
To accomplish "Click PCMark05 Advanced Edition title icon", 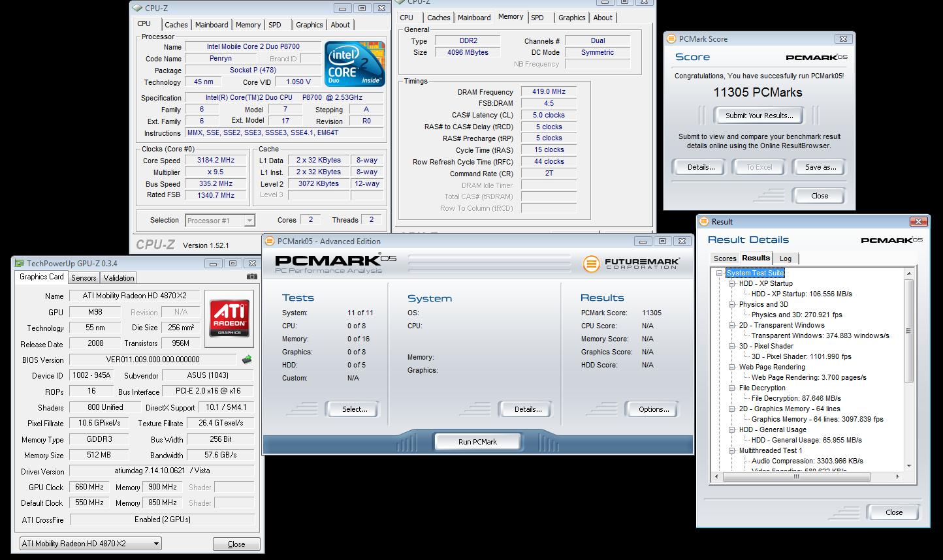I will tap(270, 241).
